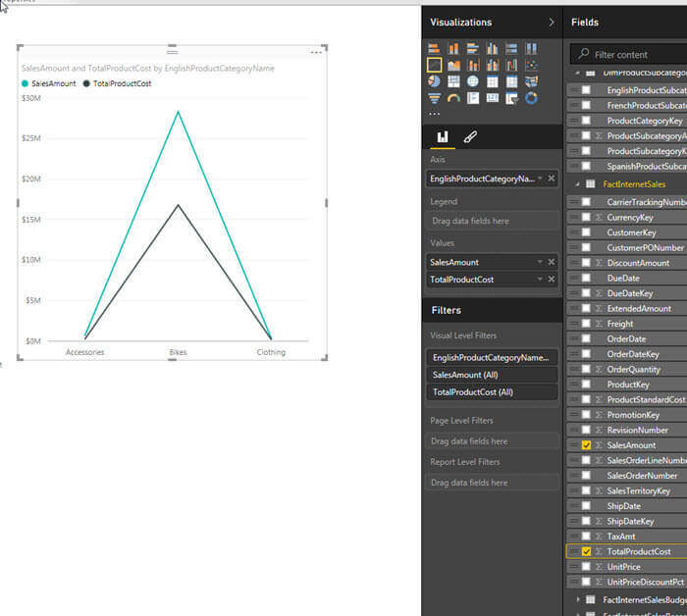Open the SalesAmount (All) visual filter

coord(492,375)
